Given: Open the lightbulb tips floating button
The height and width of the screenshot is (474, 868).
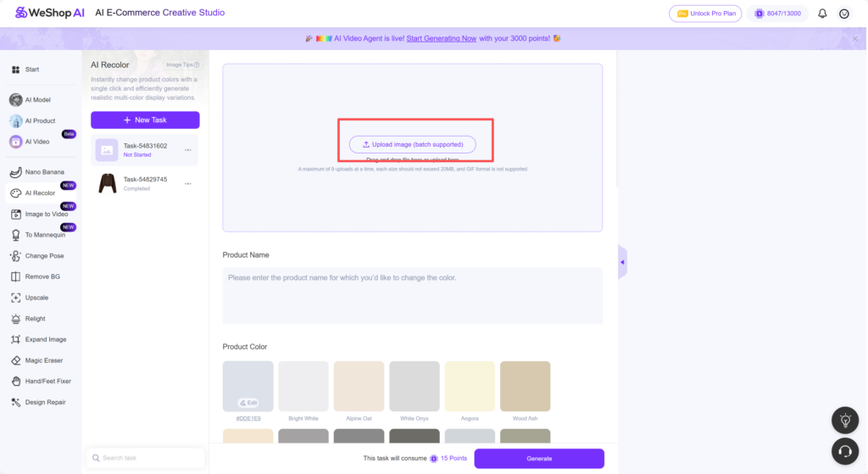Looking at the screenshot, I should pyautogui.click(x=845, y=421).
